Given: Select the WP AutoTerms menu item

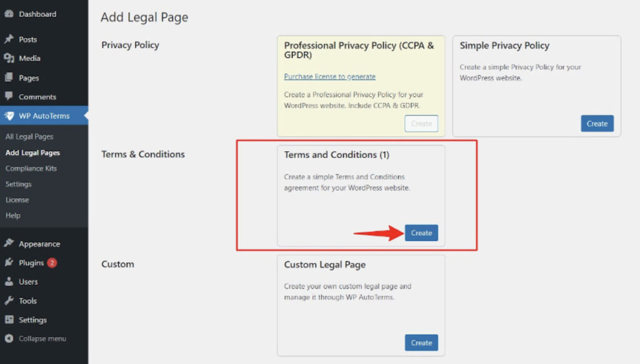Looking at the screenshot, I should tap(44, 116).
